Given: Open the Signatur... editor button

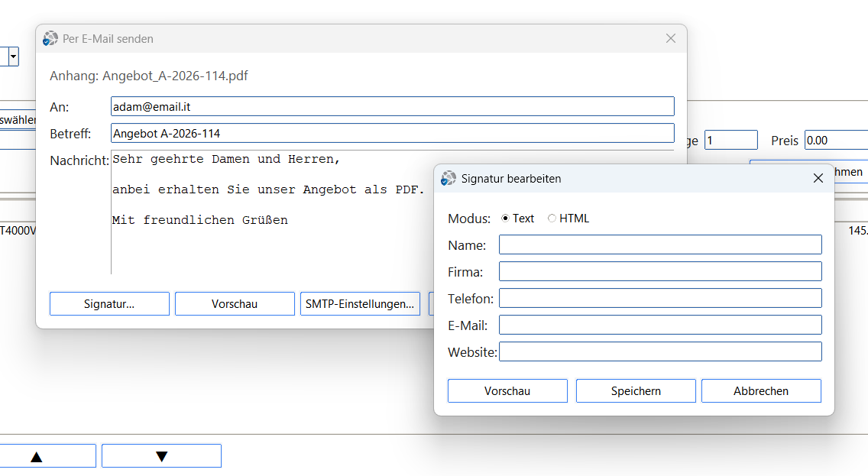Looking at the screenshot, I should point(109,304).
